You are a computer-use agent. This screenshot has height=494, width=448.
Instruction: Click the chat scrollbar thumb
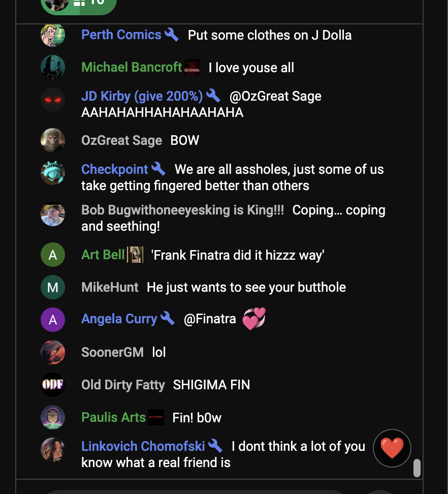coord(417,468)
